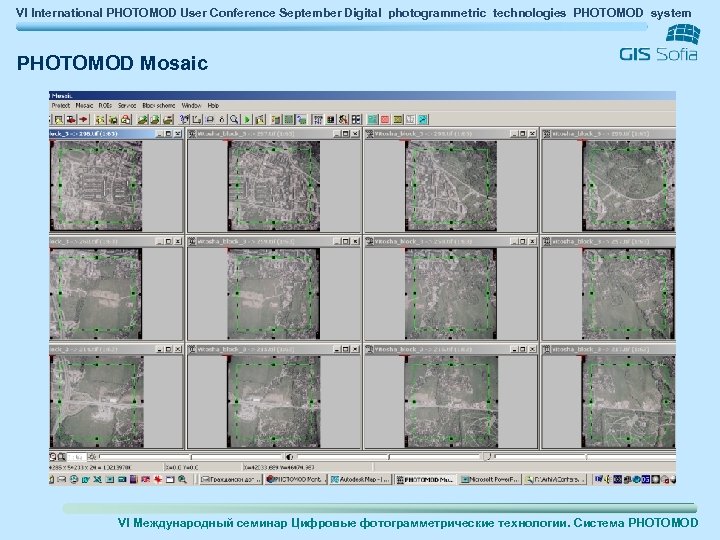Click the red star quick launch icon
This screenshot has width=720, height=540.
pyautogui.click(x=158, y=479)
